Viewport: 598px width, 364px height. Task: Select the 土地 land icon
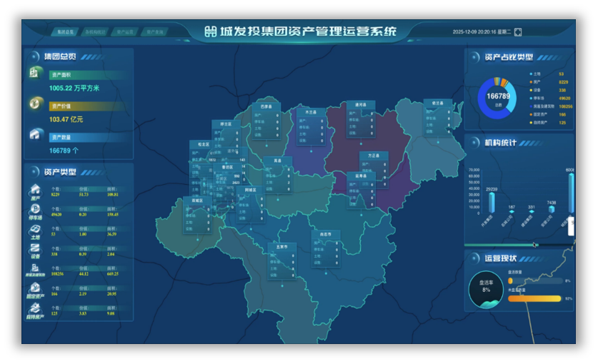pos(35,231)
